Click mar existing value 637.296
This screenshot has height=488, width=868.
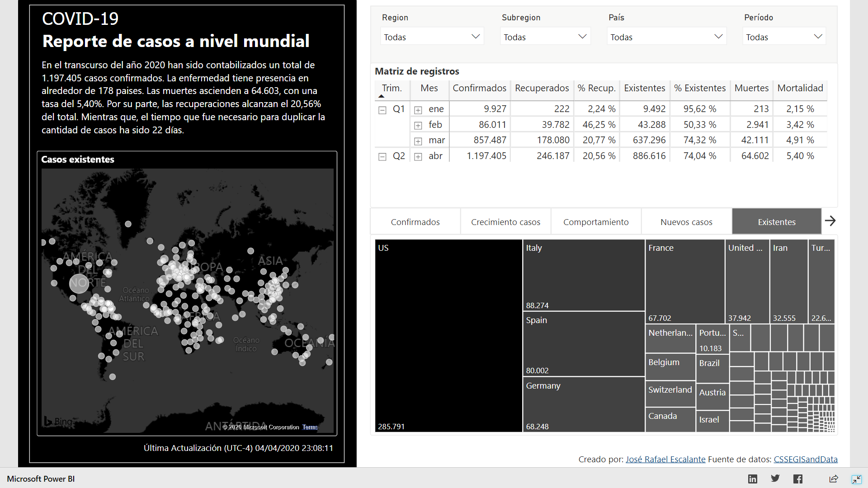[x=649, y=140]
